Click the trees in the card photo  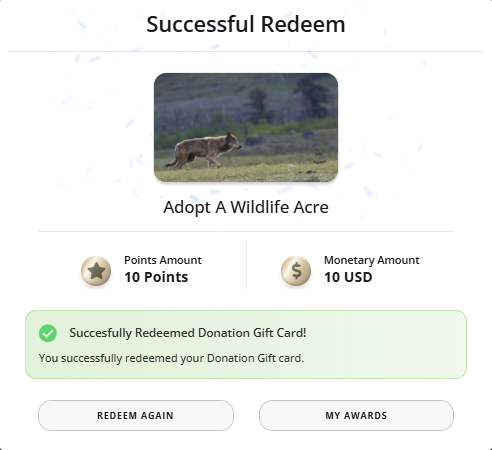tap(289, 100)
